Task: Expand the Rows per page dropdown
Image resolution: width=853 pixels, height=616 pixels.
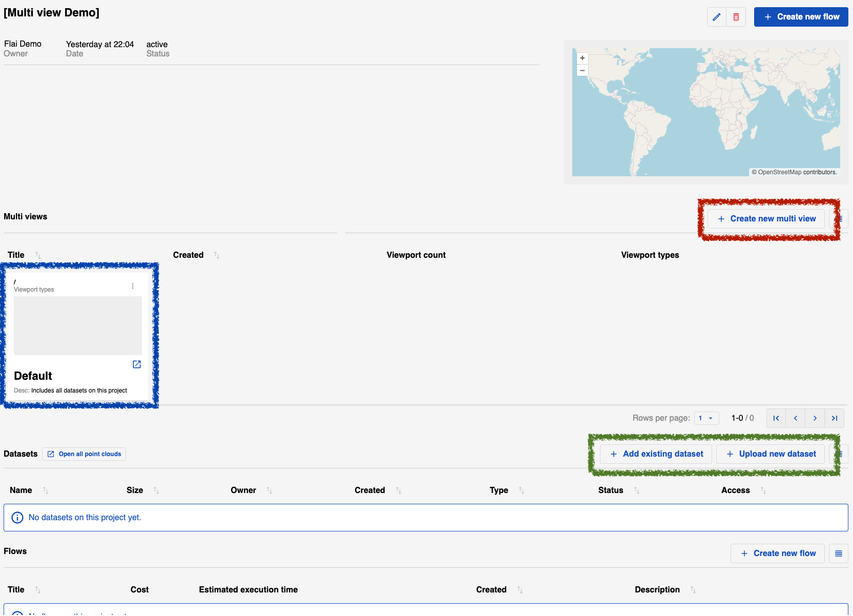Action: point(706,418)
